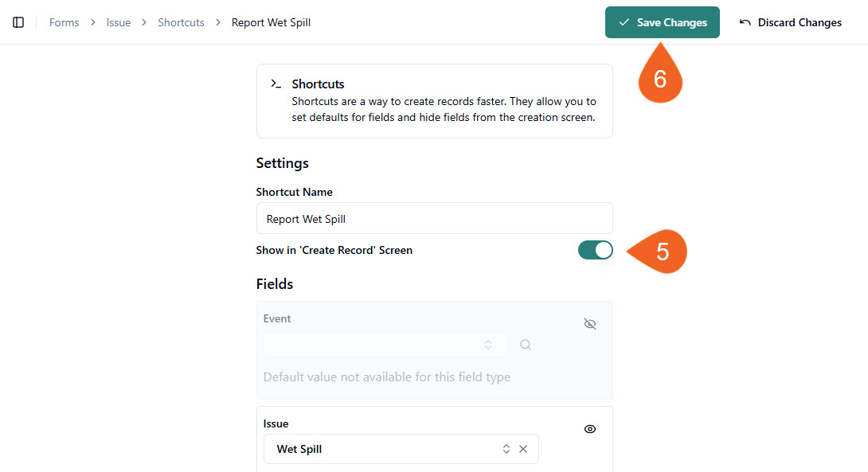Clear the Wet Spill selection with X

click(523, 449)
